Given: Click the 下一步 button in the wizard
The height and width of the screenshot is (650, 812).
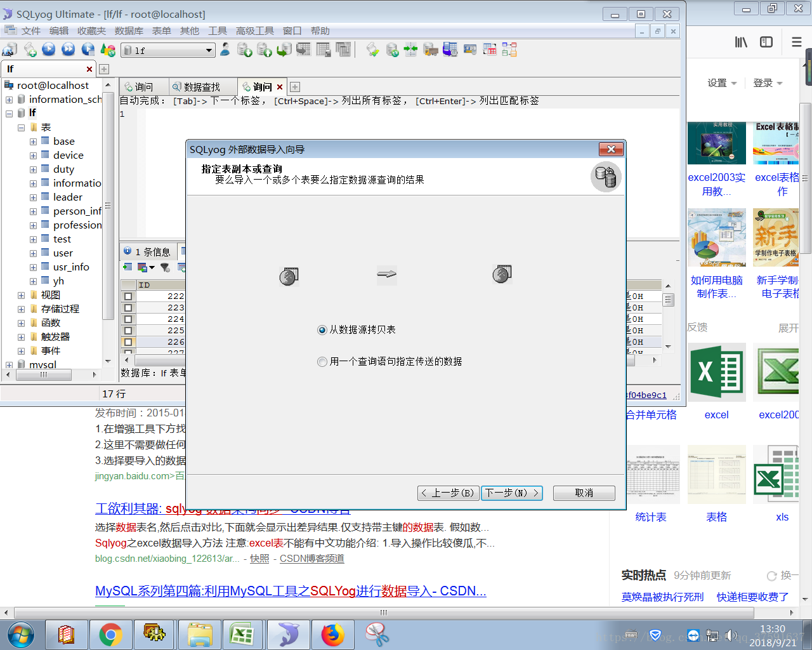Looking at the screenshot, I should point(511,493).
